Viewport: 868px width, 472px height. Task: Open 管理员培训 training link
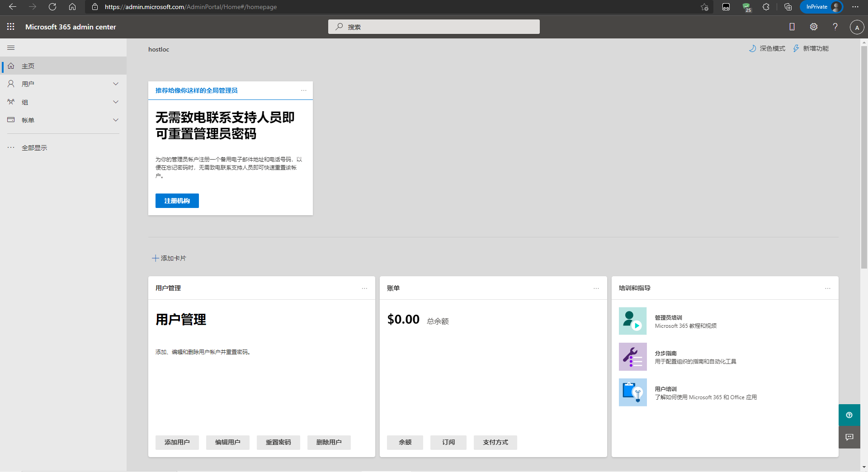pos(668,318)
